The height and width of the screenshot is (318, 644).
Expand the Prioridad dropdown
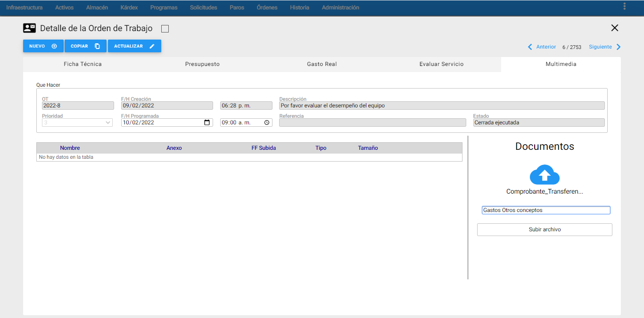point(77,122)
